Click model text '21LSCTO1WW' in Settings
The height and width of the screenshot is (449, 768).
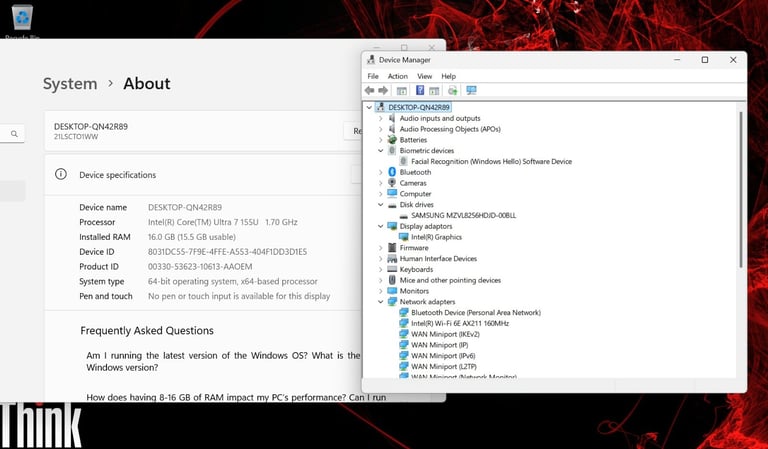pyautogui.click(x=76, y=137)
